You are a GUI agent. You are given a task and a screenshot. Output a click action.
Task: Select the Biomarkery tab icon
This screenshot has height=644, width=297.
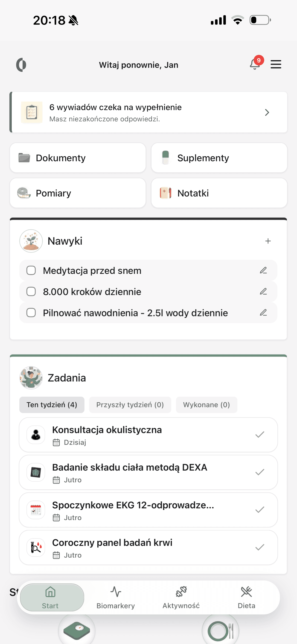point(116,592)
